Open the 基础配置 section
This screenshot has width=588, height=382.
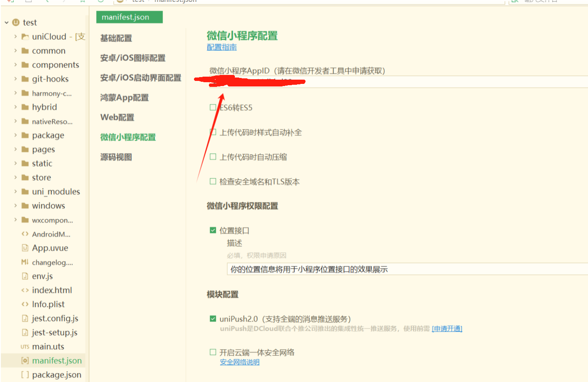(116, 38)
